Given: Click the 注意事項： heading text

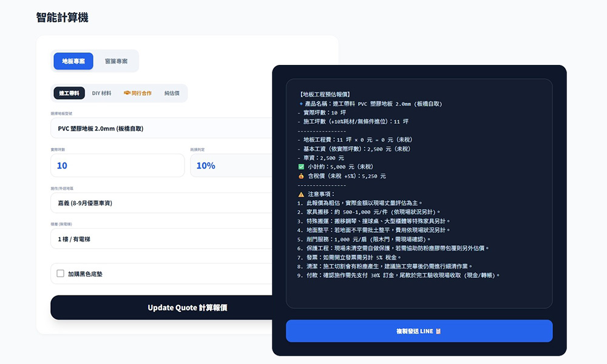Looking at the screenshot, I should 321,194.
